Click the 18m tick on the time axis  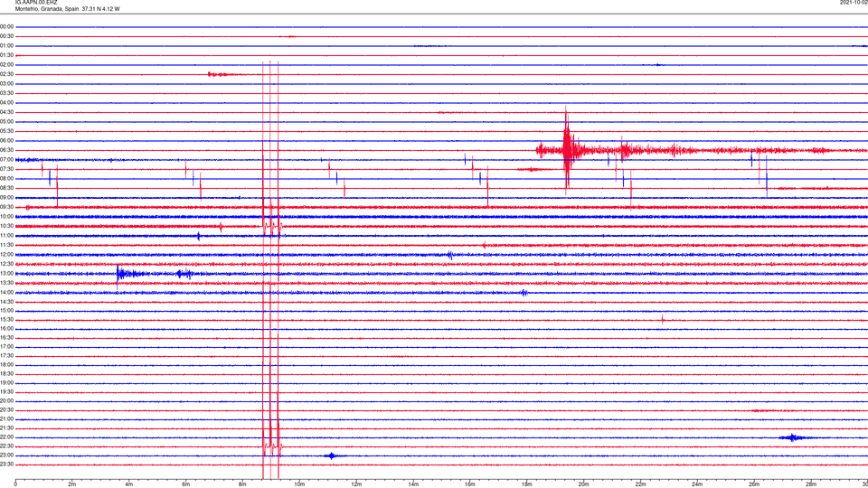pos(526,484)
